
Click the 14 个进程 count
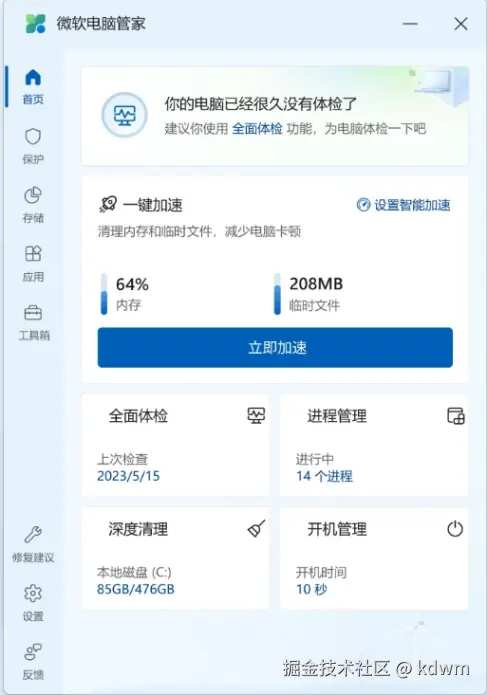[324, 476]
